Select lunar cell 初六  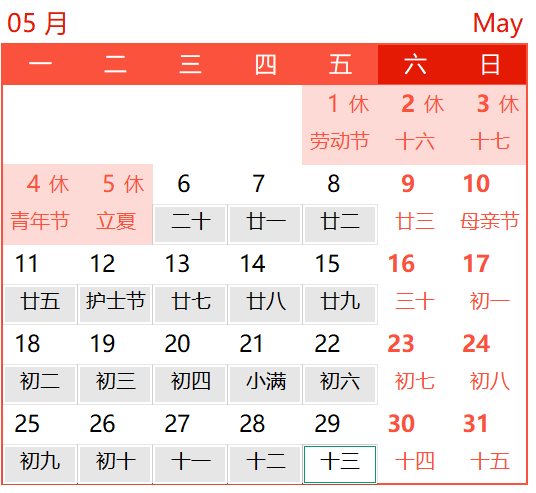point(340,384)
